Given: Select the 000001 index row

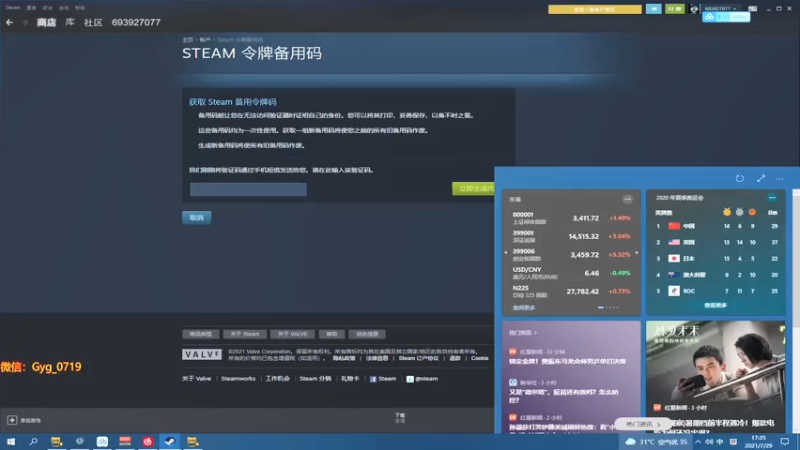Looking at the screenshot, I should click(x=571, y=218).
